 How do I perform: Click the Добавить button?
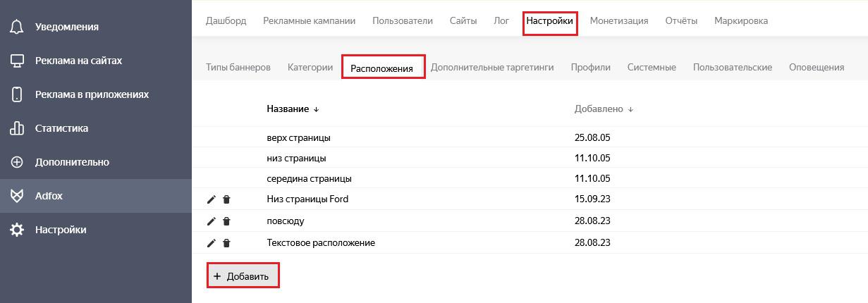click(243, 276)
